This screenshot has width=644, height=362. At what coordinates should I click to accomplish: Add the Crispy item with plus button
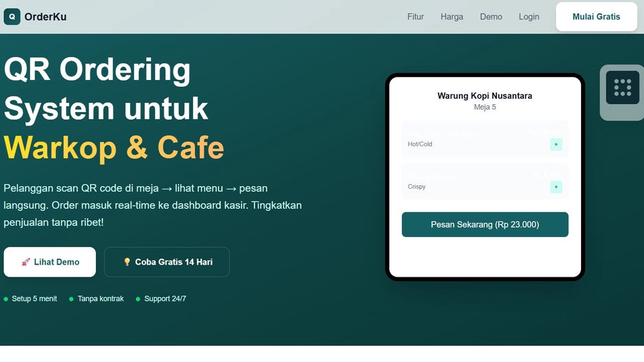[555, 187]
